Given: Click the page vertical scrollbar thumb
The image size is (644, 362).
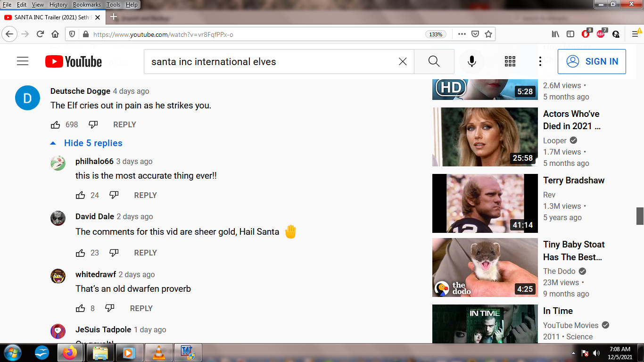Looking at the screenshot, I should (x=640, y=216).
